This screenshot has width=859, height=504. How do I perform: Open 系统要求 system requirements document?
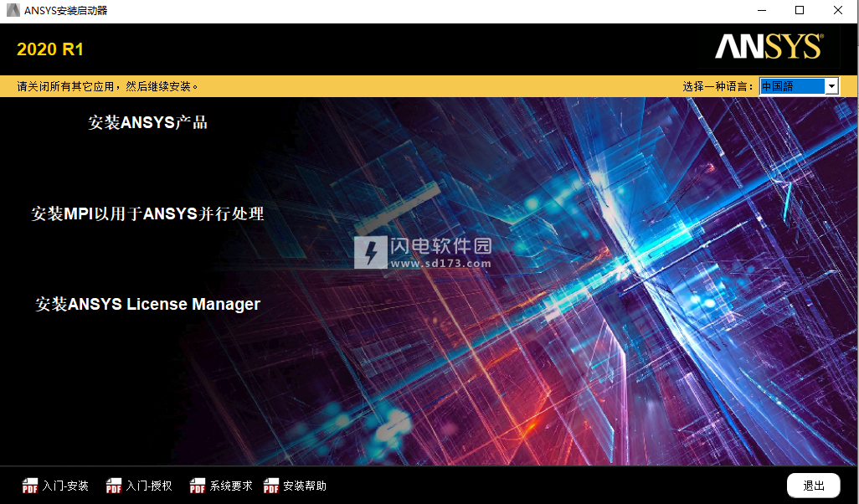click(231, 486)
